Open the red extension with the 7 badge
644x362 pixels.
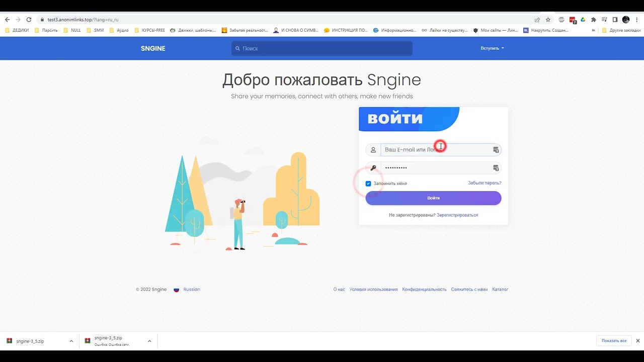pos(573,20)
